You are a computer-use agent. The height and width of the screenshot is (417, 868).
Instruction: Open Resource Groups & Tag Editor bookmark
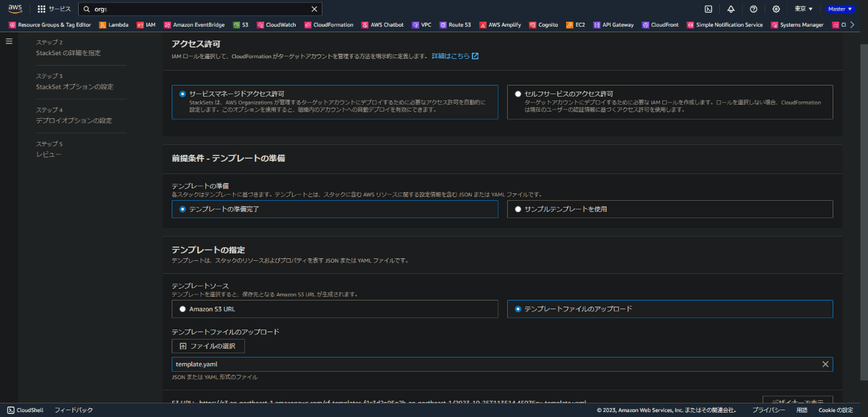tap(50, 25)
